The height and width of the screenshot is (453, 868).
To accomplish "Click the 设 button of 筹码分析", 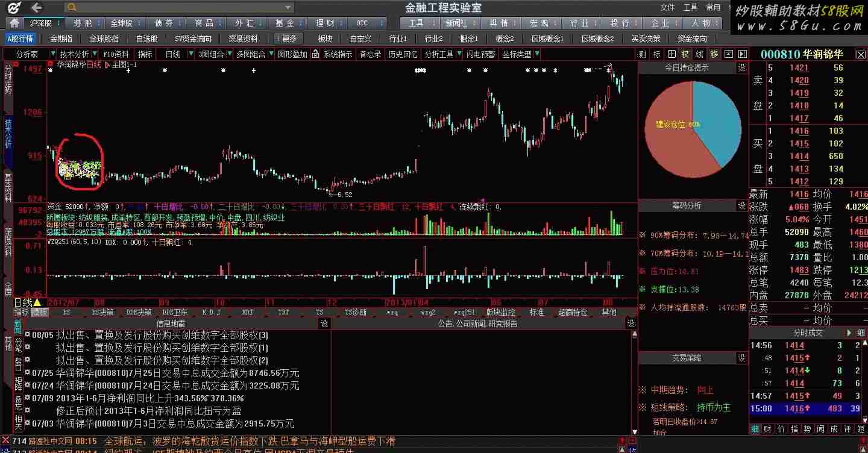I will click(742, 206).
